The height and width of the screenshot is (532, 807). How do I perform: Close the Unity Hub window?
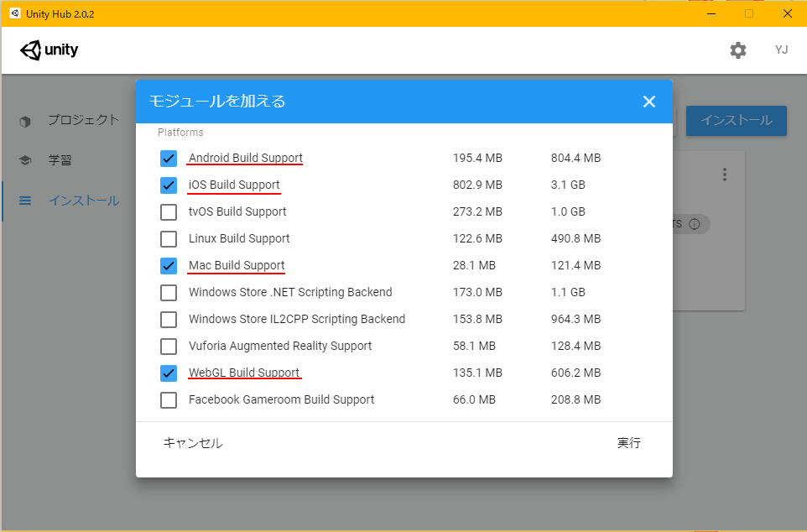[788, 13]
